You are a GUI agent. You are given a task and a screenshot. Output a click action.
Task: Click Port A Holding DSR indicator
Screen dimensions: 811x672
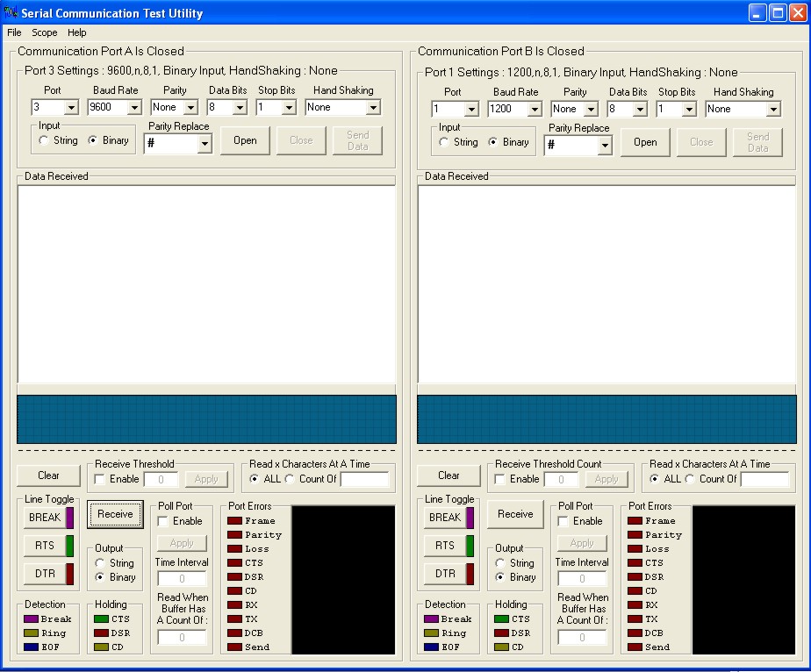[x=102, y=633]
